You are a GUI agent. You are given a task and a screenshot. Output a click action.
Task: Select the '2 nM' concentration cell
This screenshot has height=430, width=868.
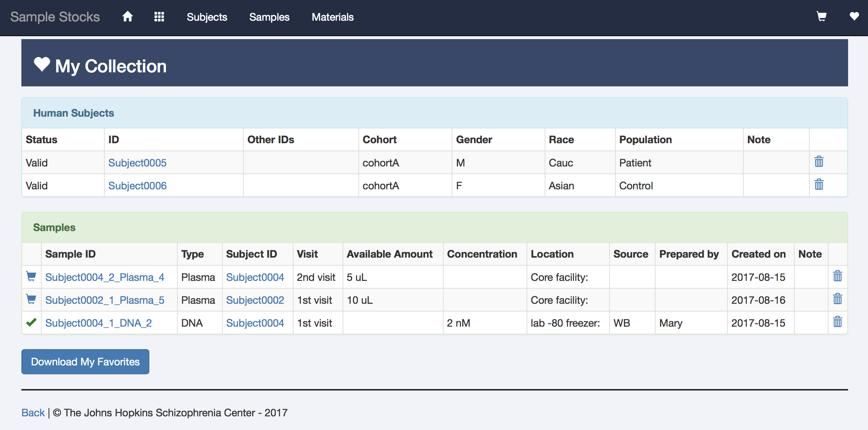coord(485,323)
